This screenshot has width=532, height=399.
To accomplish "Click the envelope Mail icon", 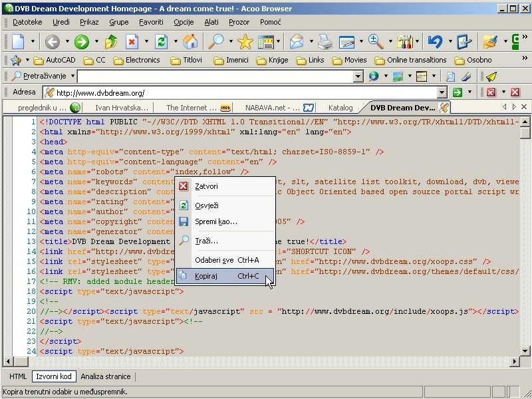I will 297,42.
